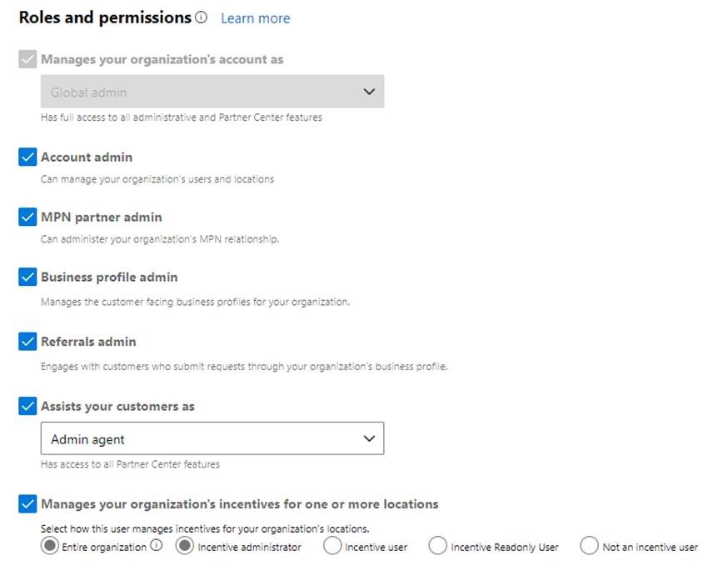Screen dimensions: 728x561
Task: Click chevron arrow of Global admin combo box
Action: pos(369,92)
